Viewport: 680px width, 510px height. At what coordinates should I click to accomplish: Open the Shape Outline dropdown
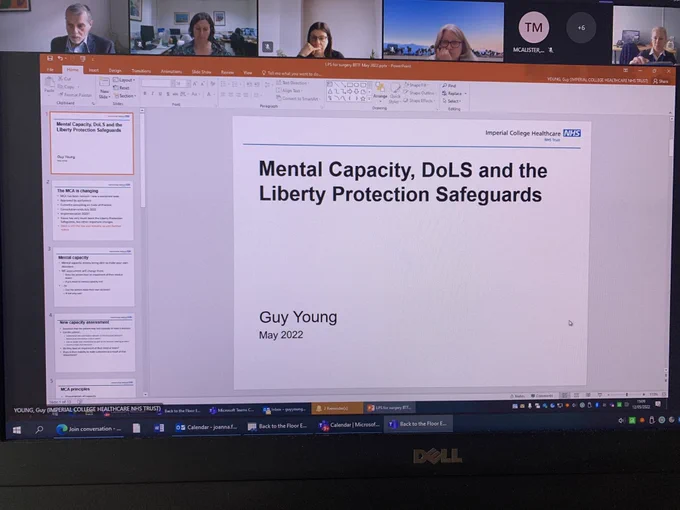point(419,93)
